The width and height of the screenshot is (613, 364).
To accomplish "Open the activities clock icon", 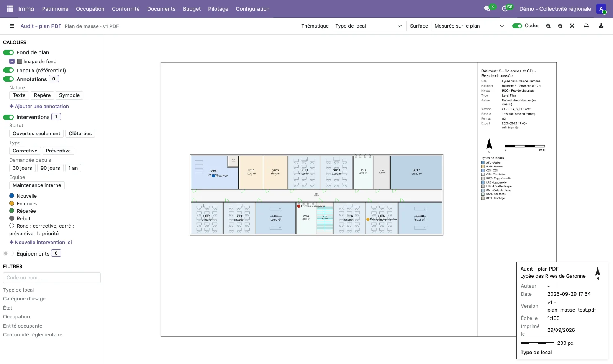I will click(x=505, y=8).
